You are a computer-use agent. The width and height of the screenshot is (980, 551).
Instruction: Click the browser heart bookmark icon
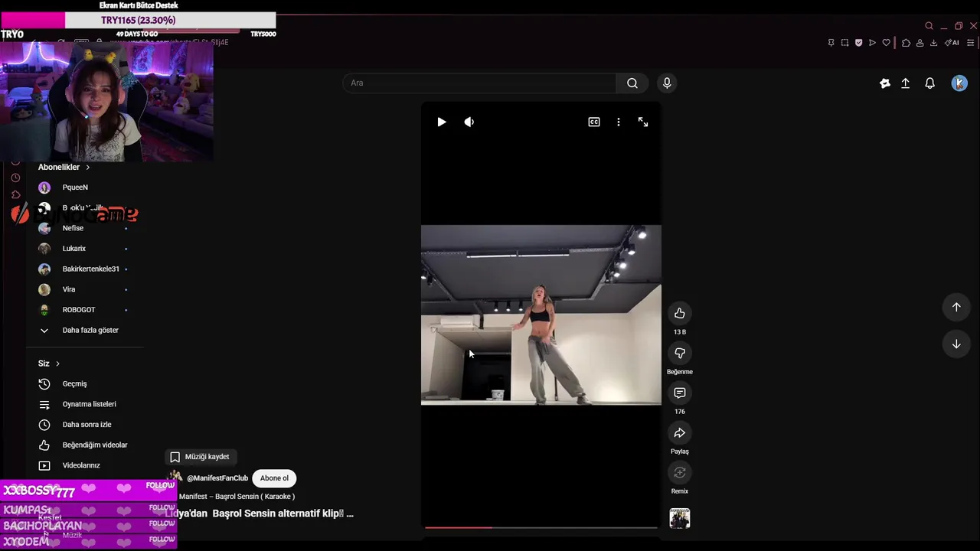pyautogui.click(x=887, y=43)
